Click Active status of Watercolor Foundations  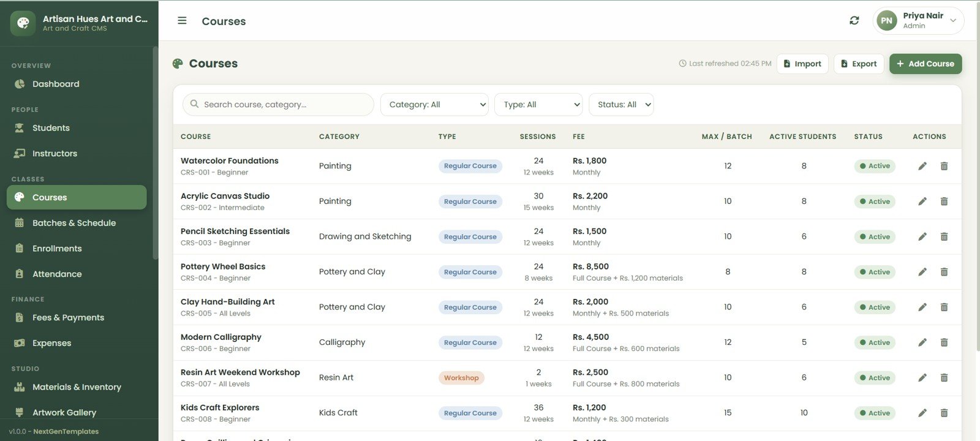(x=875, y=166)
